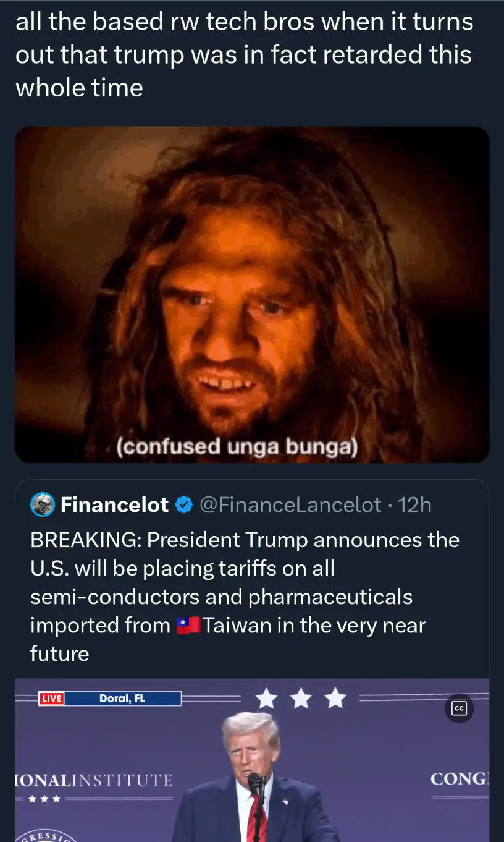Toggle closed captions with the CC button
The height and width of the screenshot is (842, 504).
click(459, 708)
